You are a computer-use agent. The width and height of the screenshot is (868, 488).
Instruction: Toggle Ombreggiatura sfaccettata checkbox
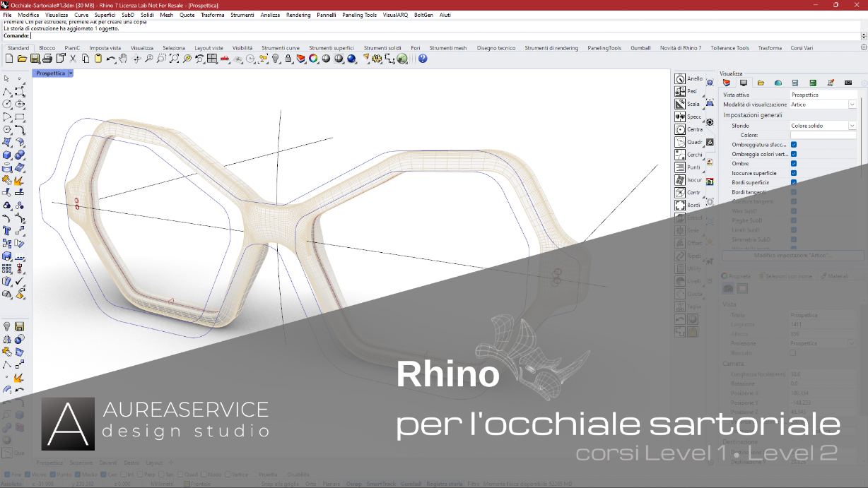[794, 145]
